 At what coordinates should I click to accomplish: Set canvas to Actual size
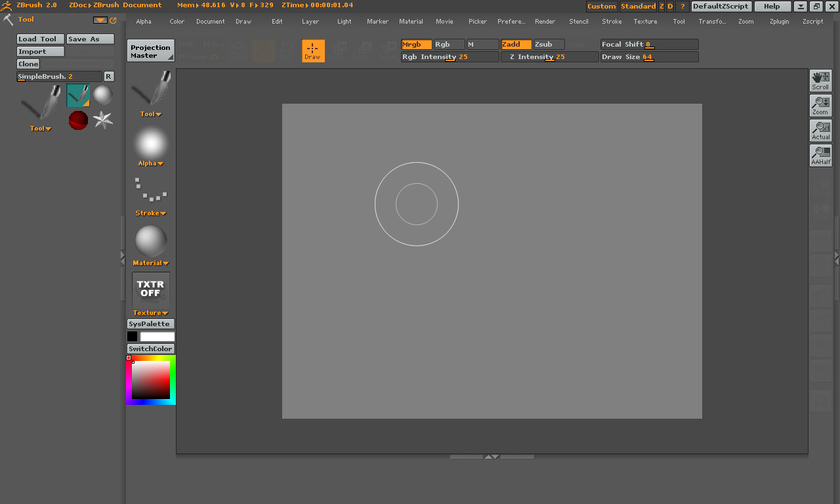[x=820, y=130]
